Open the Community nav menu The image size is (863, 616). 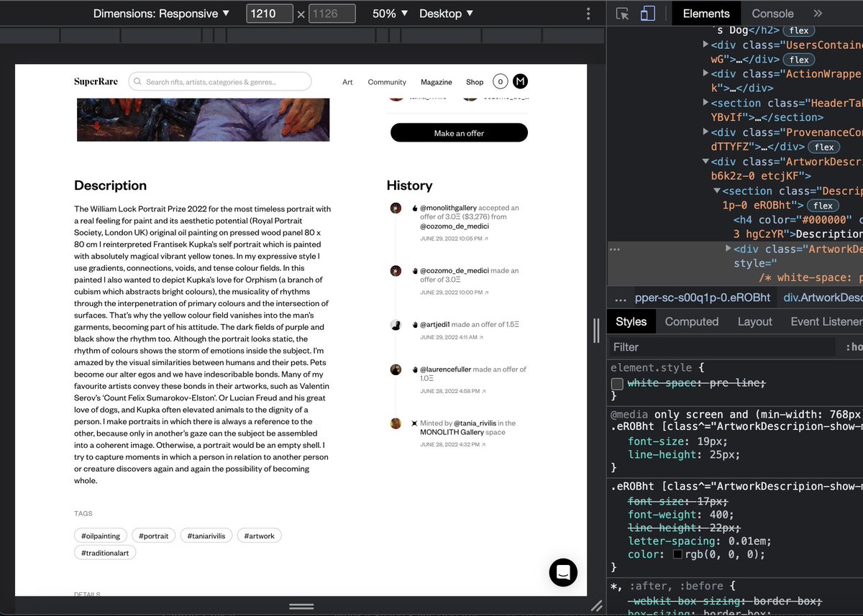(387, 82)
